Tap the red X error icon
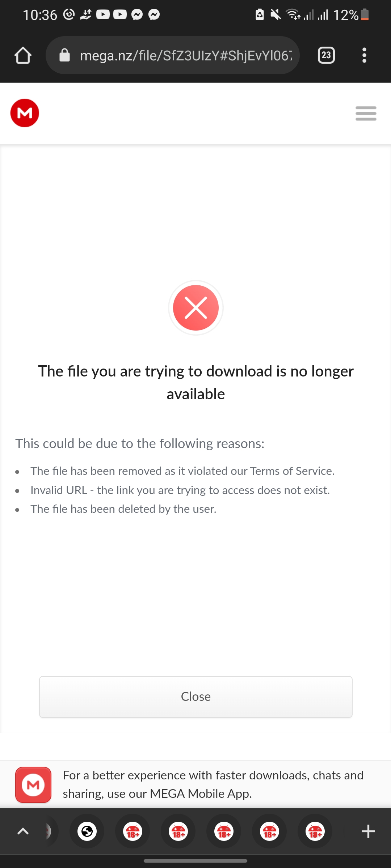The width and height of the screenshot is (391, 868). (x=196, y=308)
